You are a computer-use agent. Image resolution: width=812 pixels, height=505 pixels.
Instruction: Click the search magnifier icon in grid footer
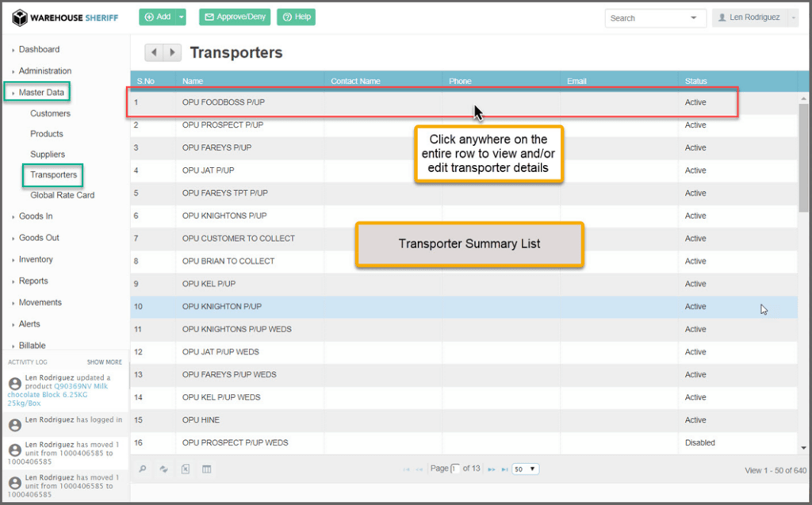pyautogui.click(x=143, y=469)
